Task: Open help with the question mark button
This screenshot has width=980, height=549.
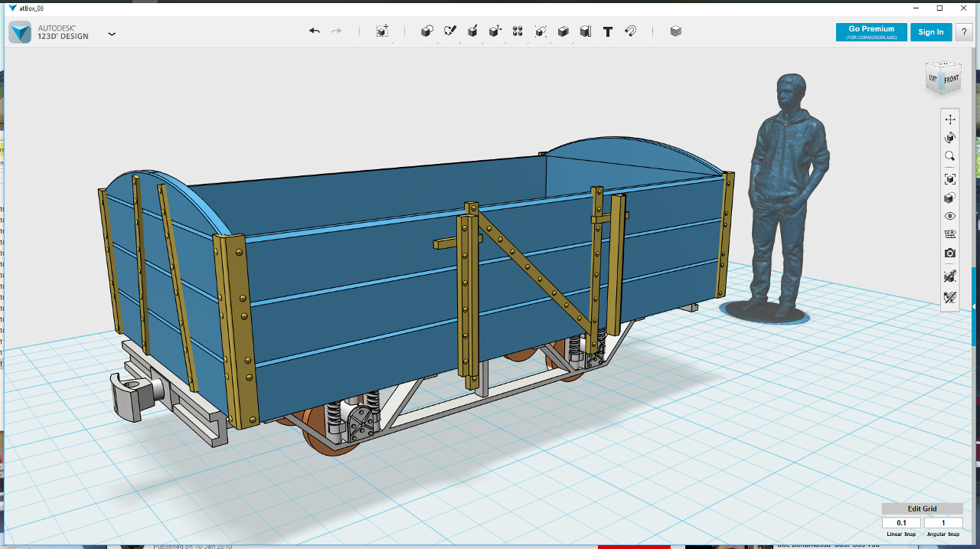Action: click(964, 32)
